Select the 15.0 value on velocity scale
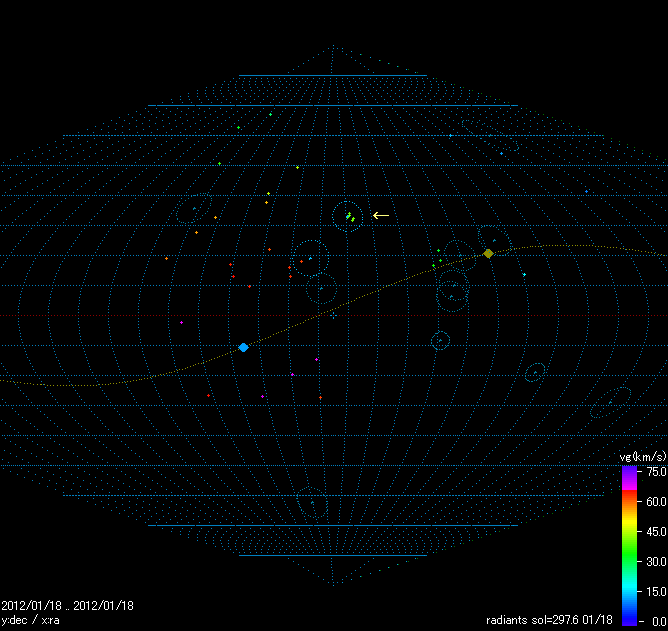Image resolution: width=668 pixels, height=631 pixels. pyautogui.click(x=656, y=591)
